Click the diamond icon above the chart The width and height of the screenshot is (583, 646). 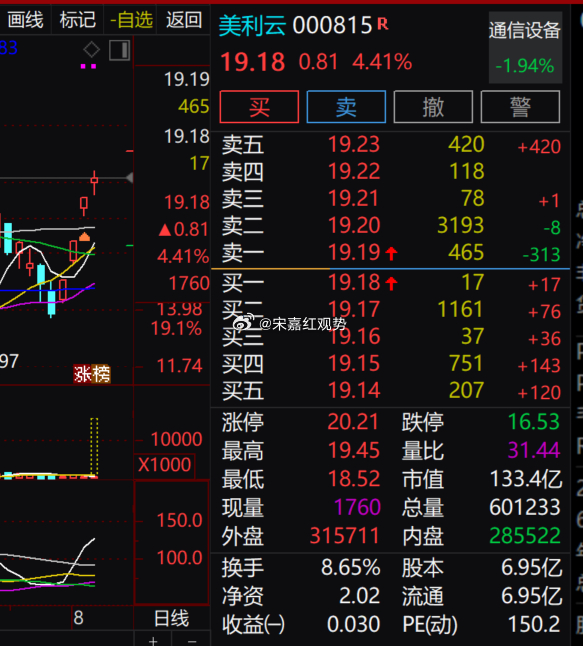[x=91, y=50]
